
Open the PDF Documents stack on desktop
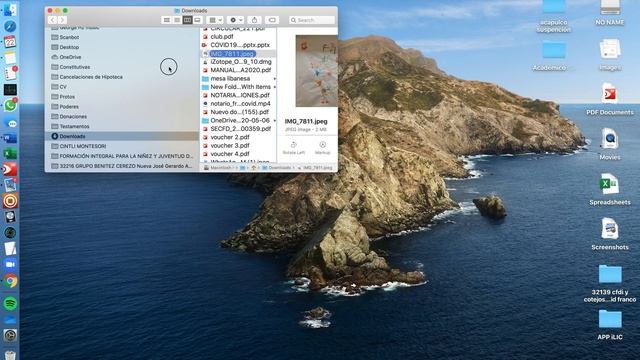[x=610, y=99]
